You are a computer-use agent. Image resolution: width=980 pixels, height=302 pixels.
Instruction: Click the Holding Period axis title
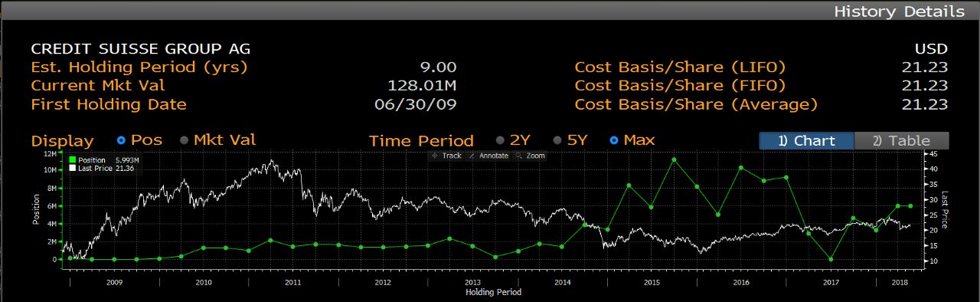[493, 292]
